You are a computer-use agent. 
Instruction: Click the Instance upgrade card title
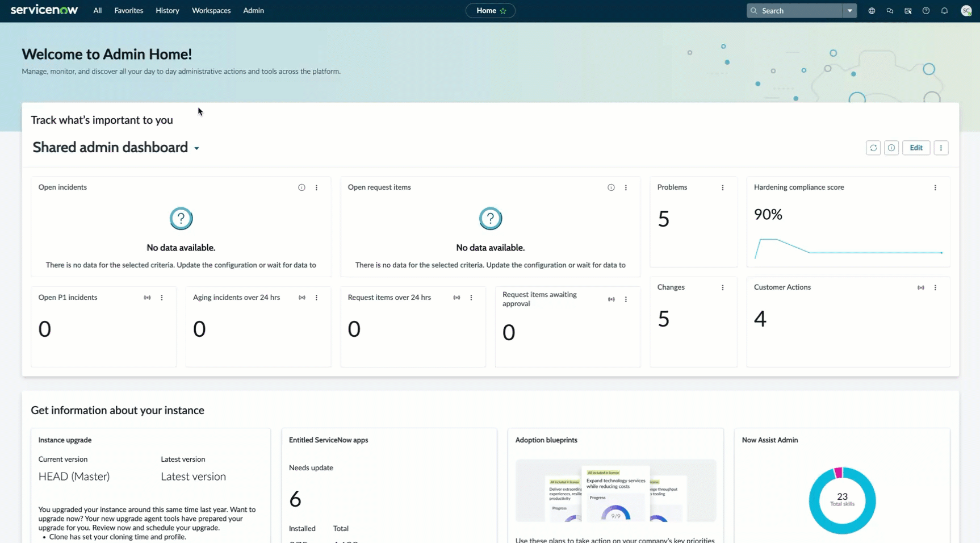pos(65,440)
